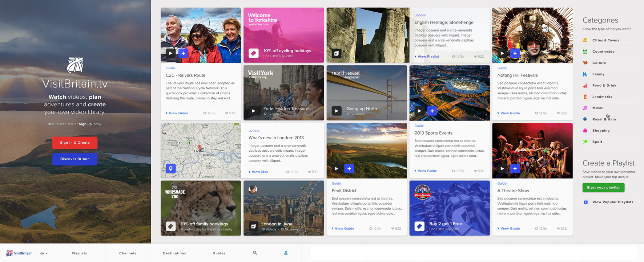
Task: Open the user profile icon in bottom bar
Action: [286, 253]
